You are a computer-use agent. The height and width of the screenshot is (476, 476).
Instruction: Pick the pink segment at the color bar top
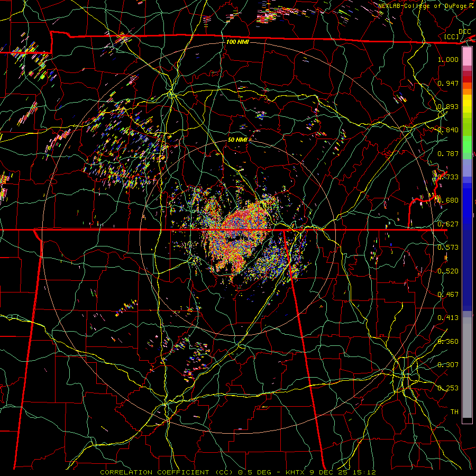click(467, 56)
